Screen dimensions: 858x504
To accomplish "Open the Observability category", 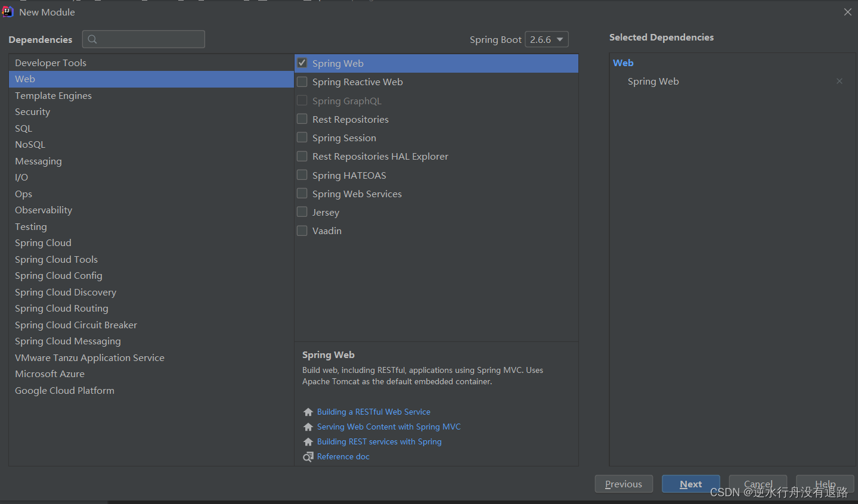I will click(151, 210).
